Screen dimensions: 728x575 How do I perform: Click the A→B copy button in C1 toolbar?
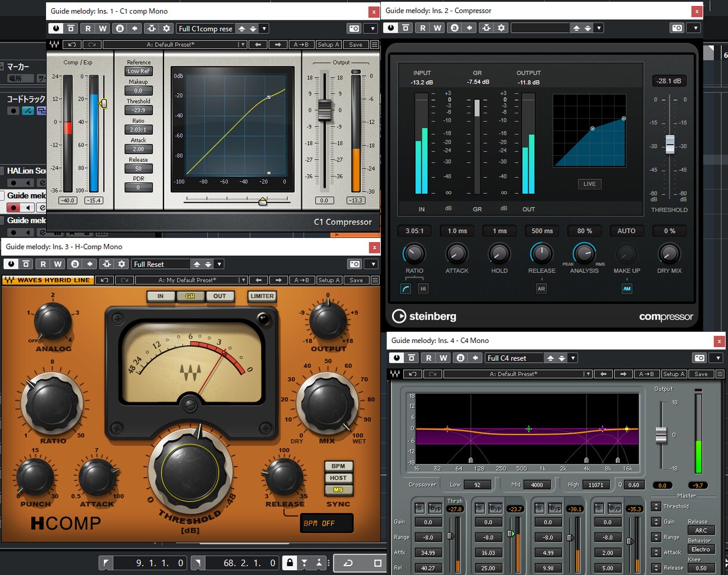(x=301, y=45)
